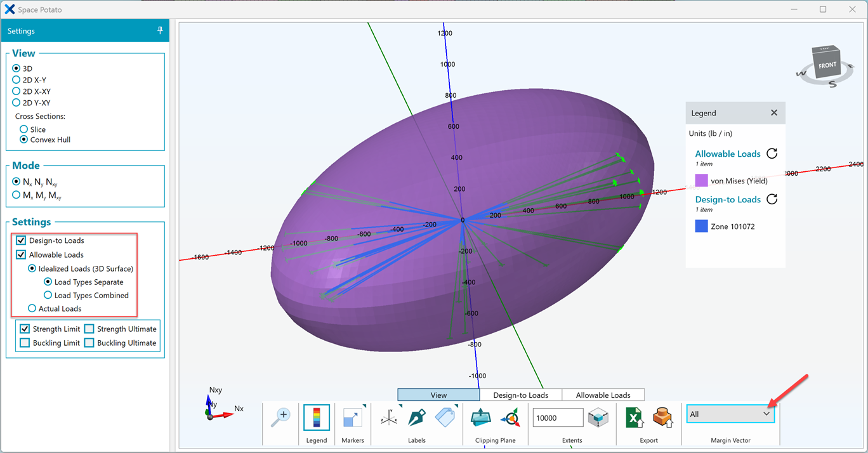
Task: Refresh the Design-to Loads legend section
Action: (x=772, y=199)
